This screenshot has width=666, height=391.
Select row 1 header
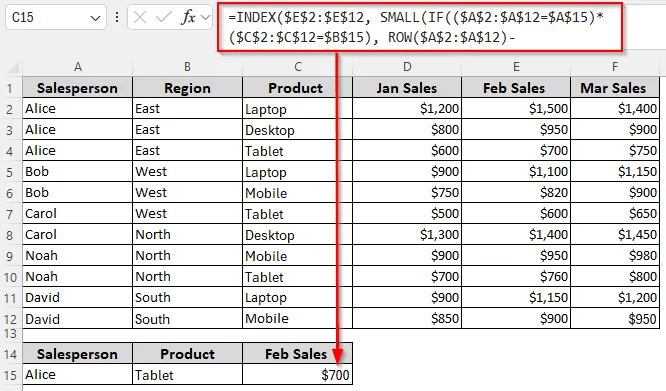10,88
